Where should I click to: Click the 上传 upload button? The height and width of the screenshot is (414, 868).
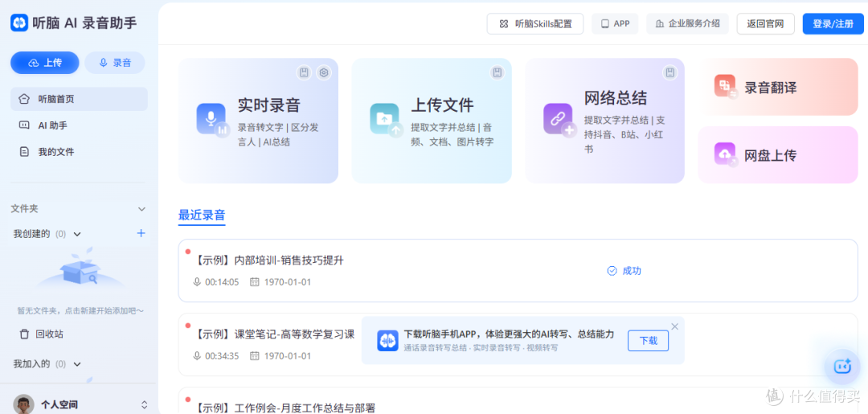pos(45,63)
